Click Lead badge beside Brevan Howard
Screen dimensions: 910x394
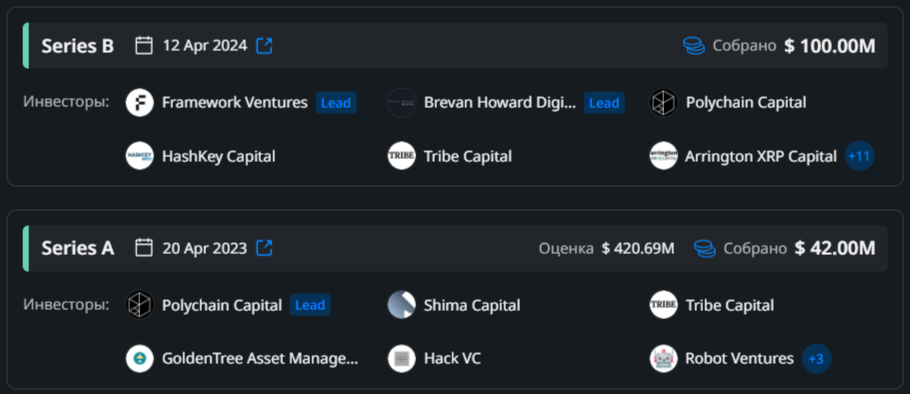(x=604, y=103)
